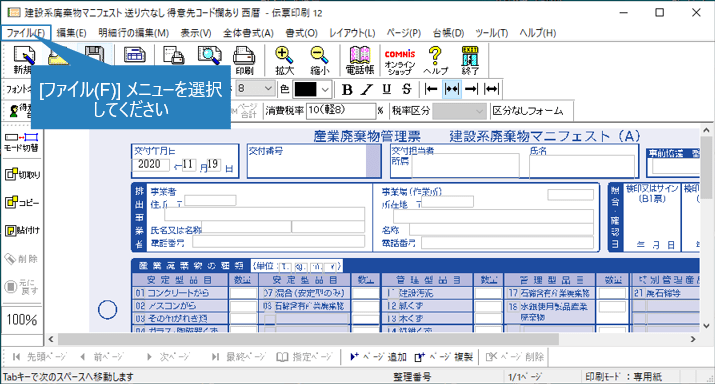Click the 切取り cut icon
The height and width of the screenshot is (385, 716).
(x=22, y=174)
